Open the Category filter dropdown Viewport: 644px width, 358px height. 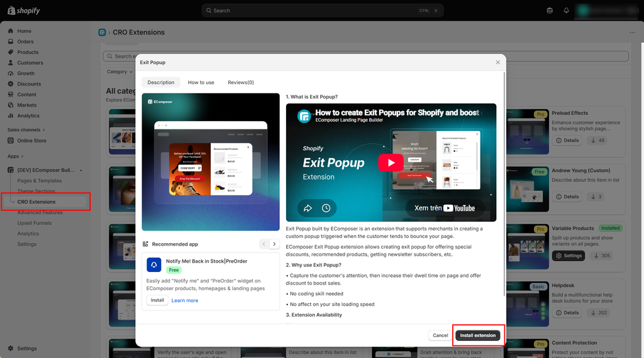pyautogui.click(x=119, y=72)
